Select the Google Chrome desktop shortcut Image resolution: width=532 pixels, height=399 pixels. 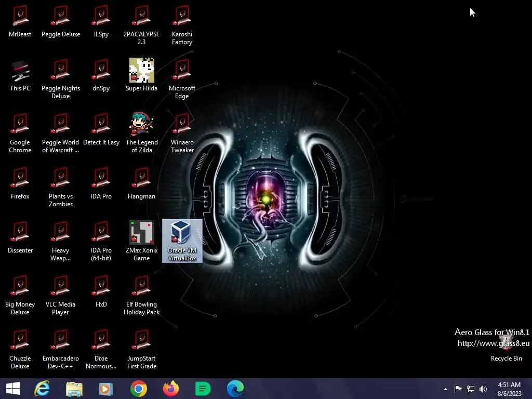point(20,133)
